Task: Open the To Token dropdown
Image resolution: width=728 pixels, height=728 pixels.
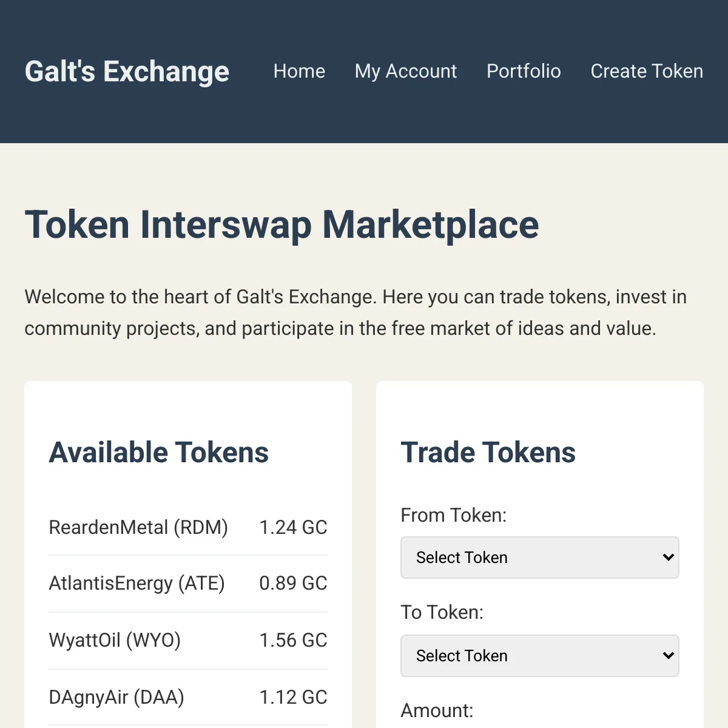Action: (x=539, y=655)
